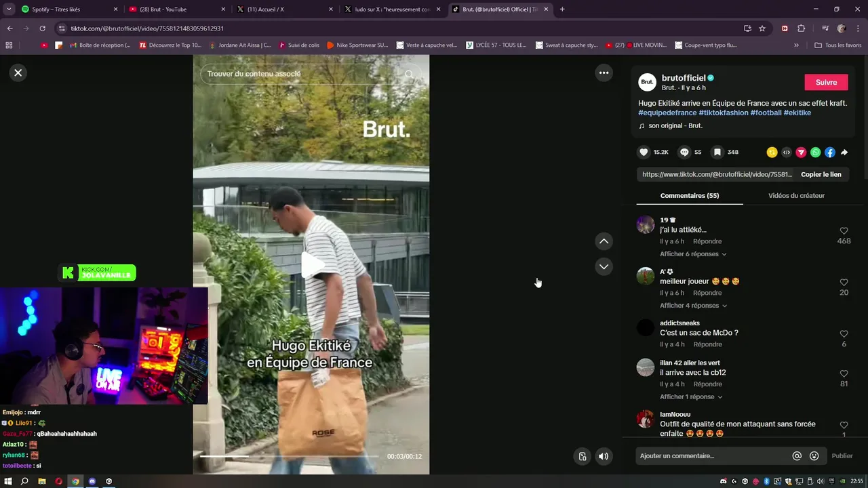Screen dimensions: 868x488
Task: Open the #tiktokfashion hashtag
Action: click(x=724, y=113)
